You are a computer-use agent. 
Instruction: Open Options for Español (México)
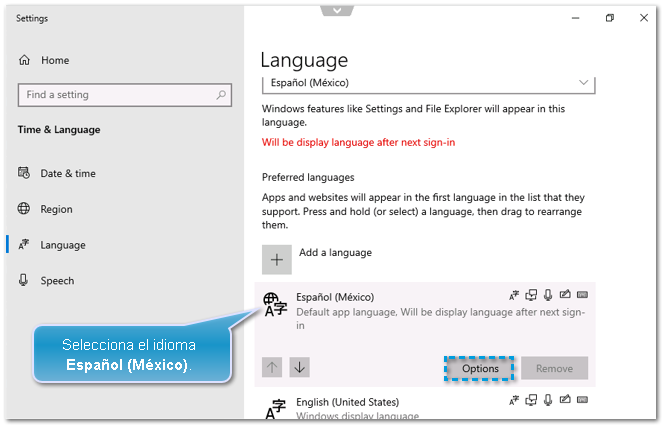tap(480, 368)
